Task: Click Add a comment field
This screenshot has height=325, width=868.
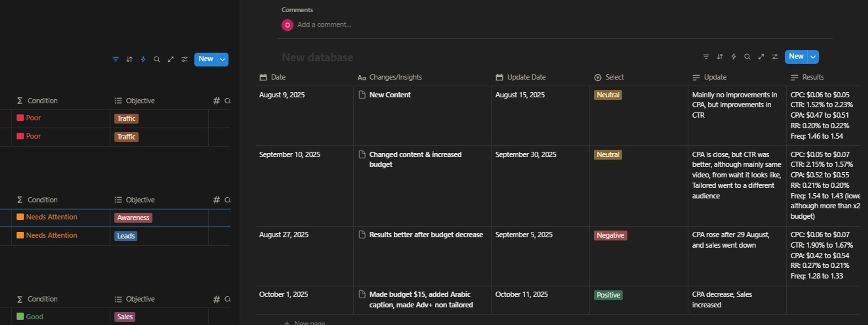Action: 324,25
